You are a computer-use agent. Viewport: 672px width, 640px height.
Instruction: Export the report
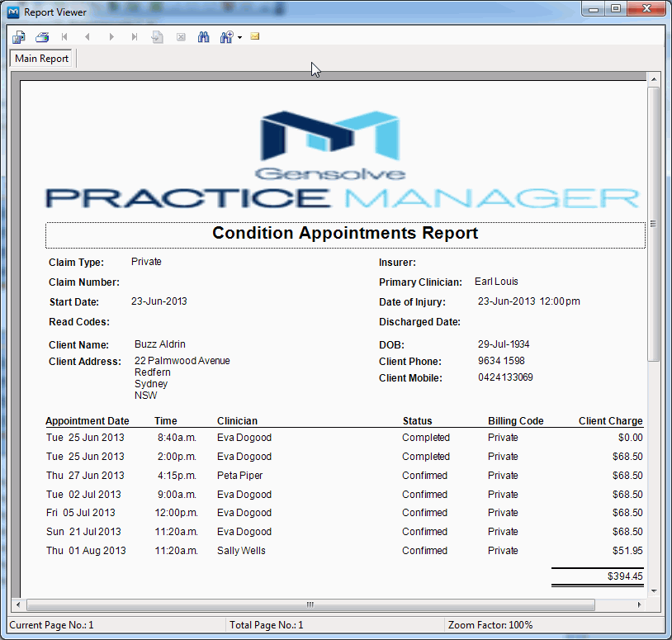coord(18,36)
